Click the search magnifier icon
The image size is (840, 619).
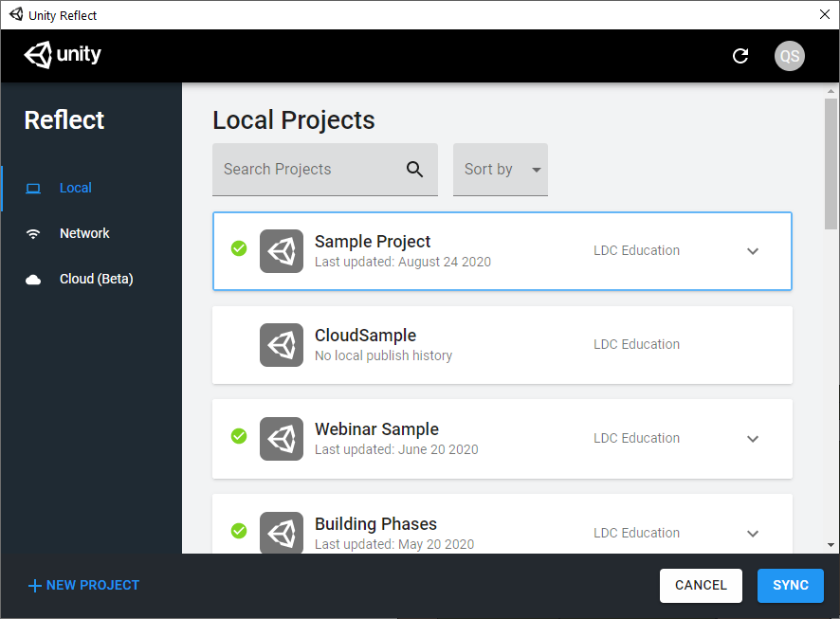(414, 170)
